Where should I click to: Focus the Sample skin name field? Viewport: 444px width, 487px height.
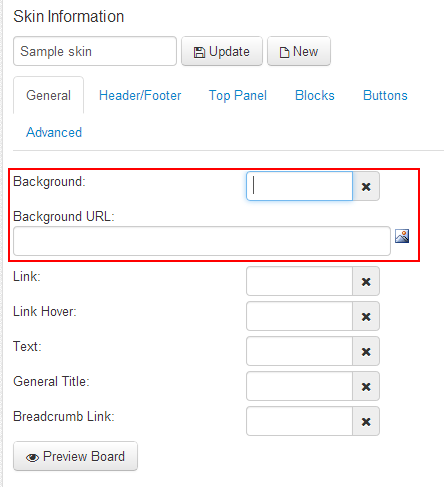click(95, 51)
